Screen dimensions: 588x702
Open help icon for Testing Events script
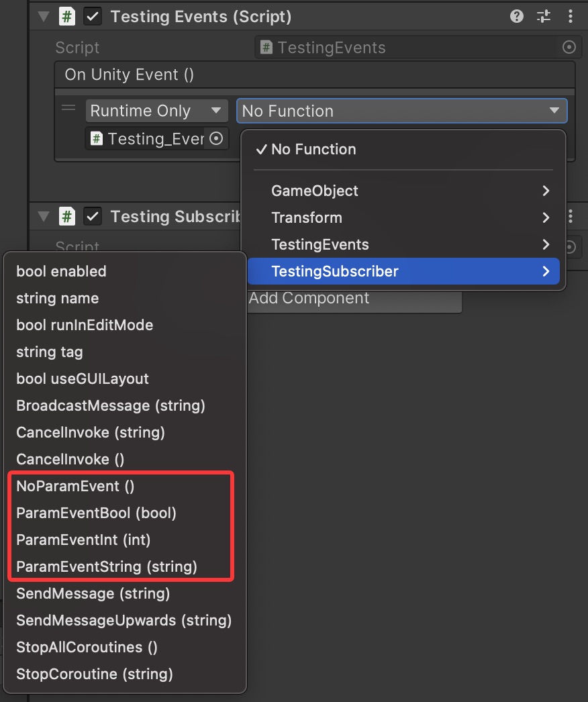point(516,17)
